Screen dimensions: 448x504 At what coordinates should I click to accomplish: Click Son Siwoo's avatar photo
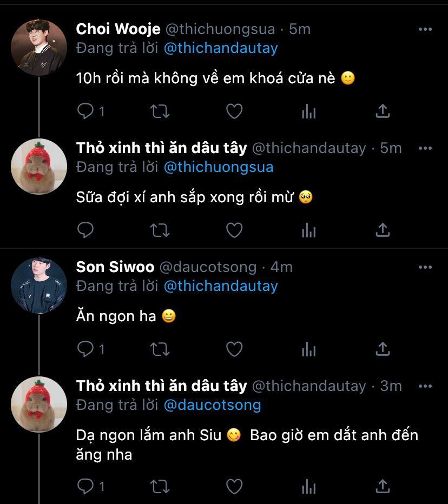coord(39,286)
